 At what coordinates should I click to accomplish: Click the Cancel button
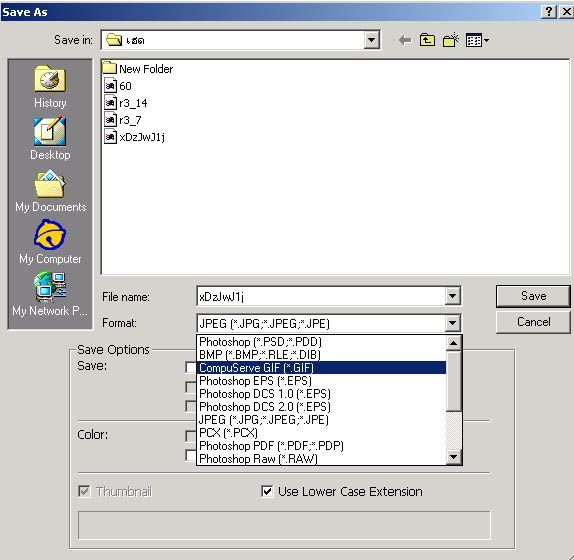[533, 322]
